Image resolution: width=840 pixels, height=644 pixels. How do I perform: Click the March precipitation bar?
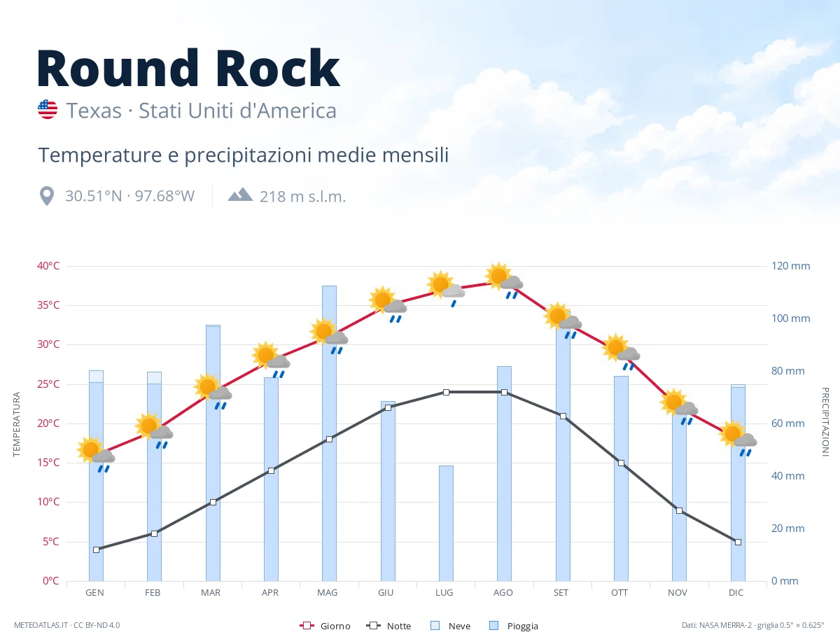213,453
